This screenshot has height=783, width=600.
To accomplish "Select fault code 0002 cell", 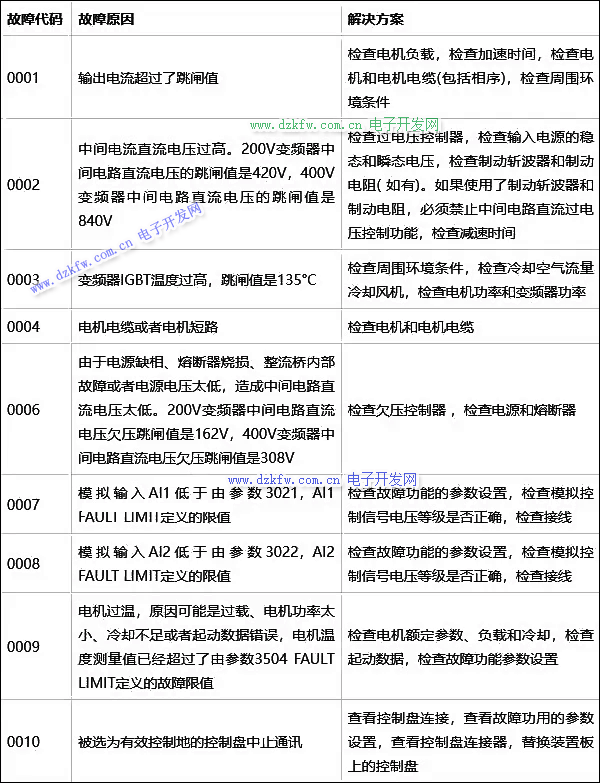I will pyautogui.click(x=24, y=185).
